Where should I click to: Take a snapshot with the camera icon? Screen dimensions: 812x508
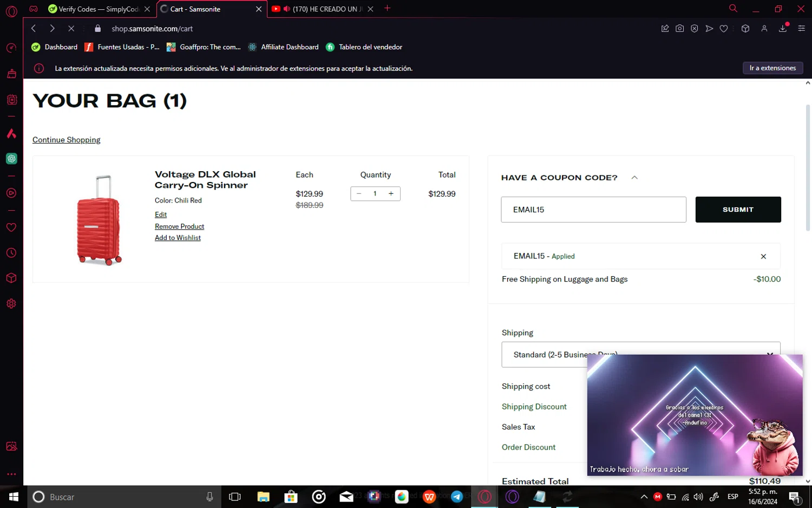tap(679, 28)
